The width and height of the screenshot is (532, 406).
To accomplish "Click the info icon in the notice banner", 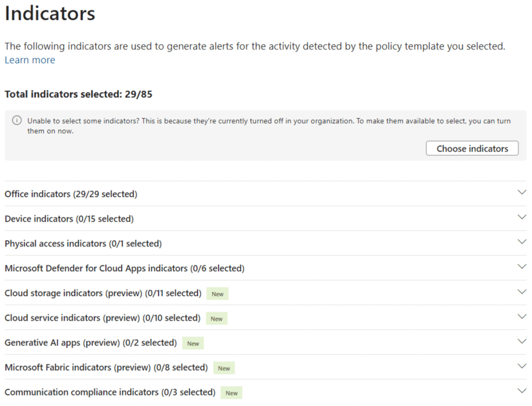I will pyautogui.click(x=17, y=121).
